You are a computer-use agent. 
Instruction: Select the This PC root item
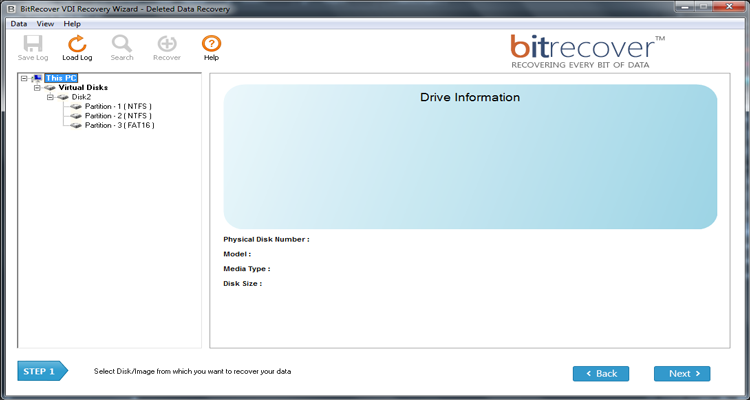coord(61,78)
